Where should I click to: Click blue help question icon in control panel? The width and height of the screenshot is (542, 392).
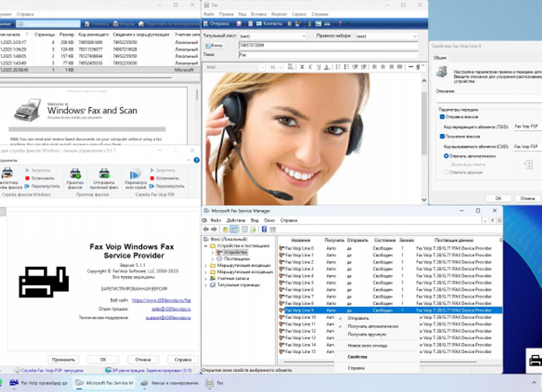[197, 160]
